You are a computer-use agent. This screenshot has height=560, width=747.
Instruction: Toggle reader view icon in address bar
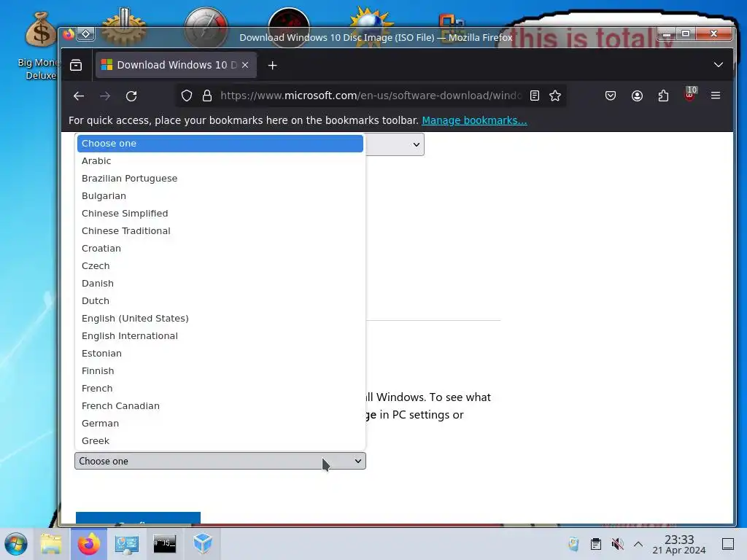[535, 96]
